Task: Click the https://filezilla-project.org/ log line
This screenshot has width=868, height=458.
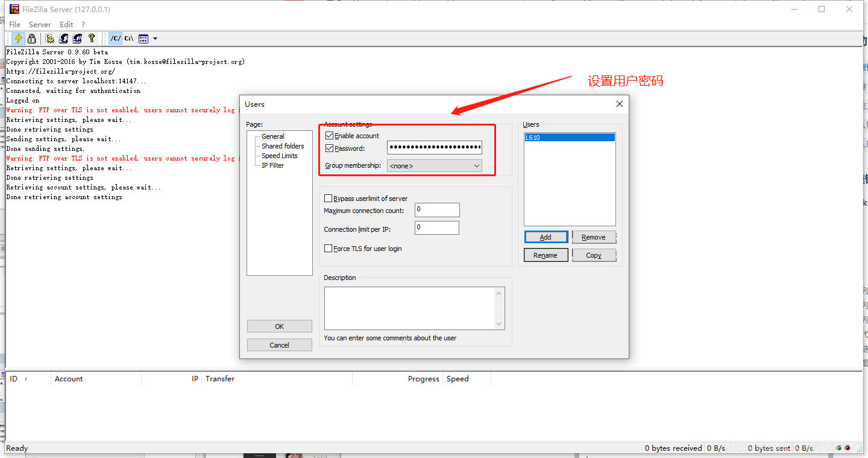Action: [61, 72]
